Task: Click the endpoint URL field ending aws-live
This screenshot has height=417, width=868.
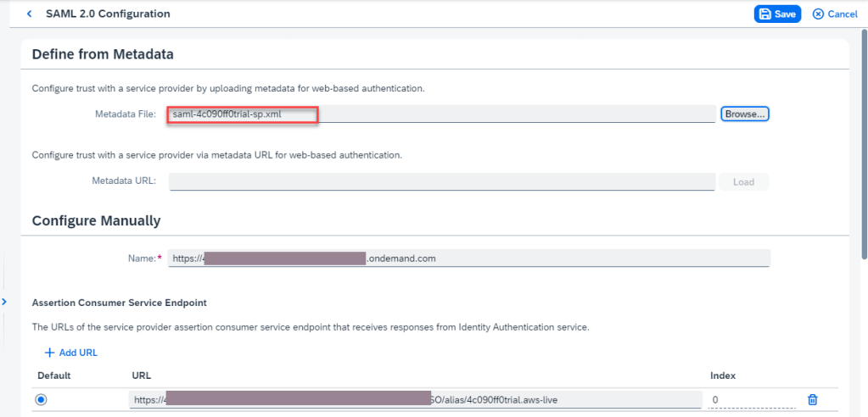Action: click(x=416, y=400)
